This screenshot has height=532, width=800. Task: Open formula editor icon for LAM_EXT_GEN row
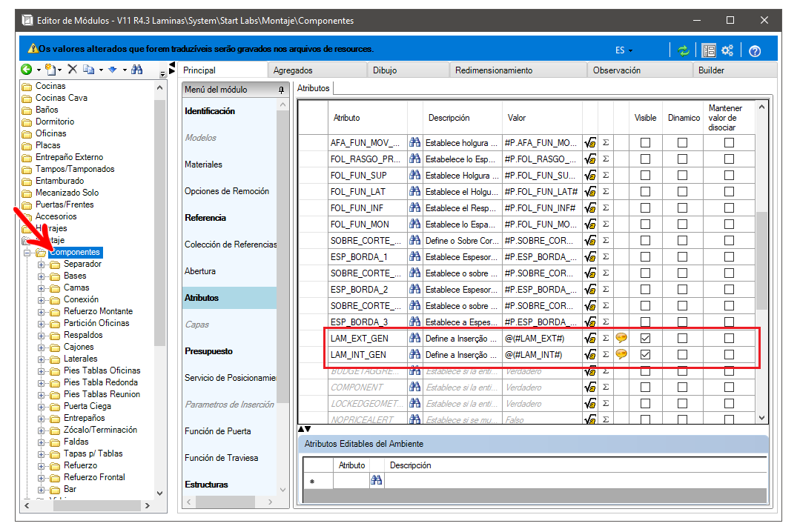[590, 338]
